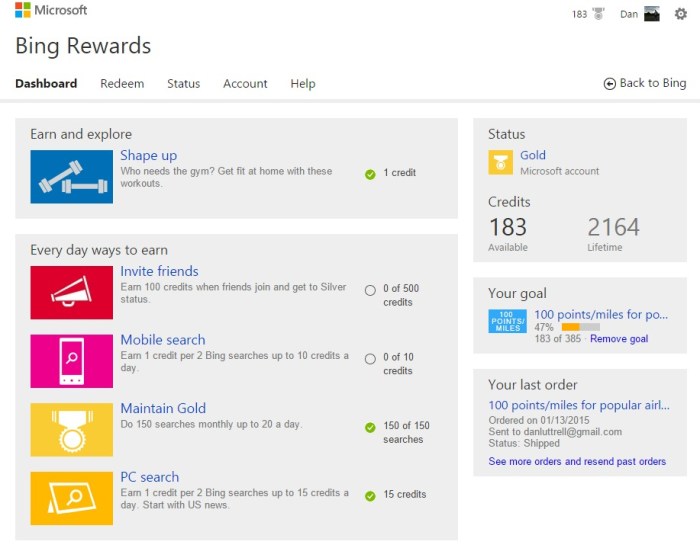Click the 2164 Lifetime credits number

point(613,227)
